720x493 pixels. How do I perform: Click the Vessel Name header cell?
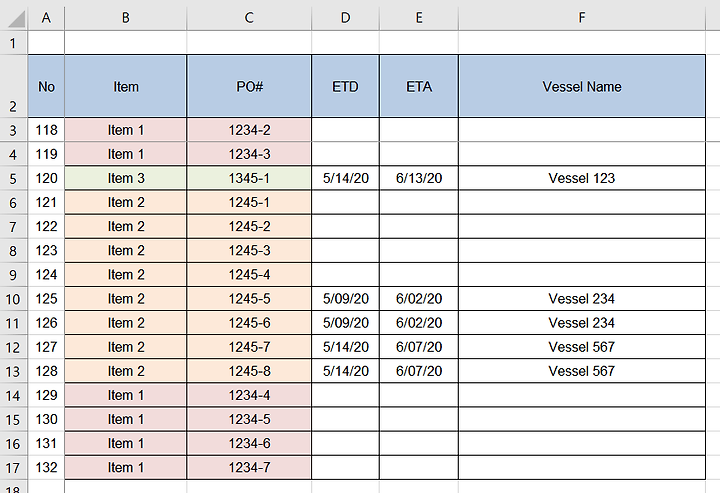tap(581, 86)
